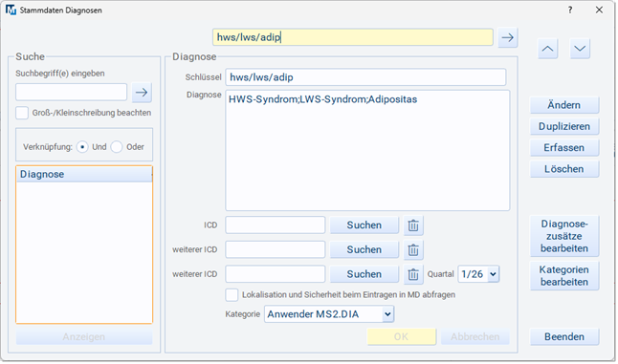Tick Lokalisation und Sicherheit beim Eintragen checkbox
The height and width of the screenshot is (364, 618).
coord(232,295)
